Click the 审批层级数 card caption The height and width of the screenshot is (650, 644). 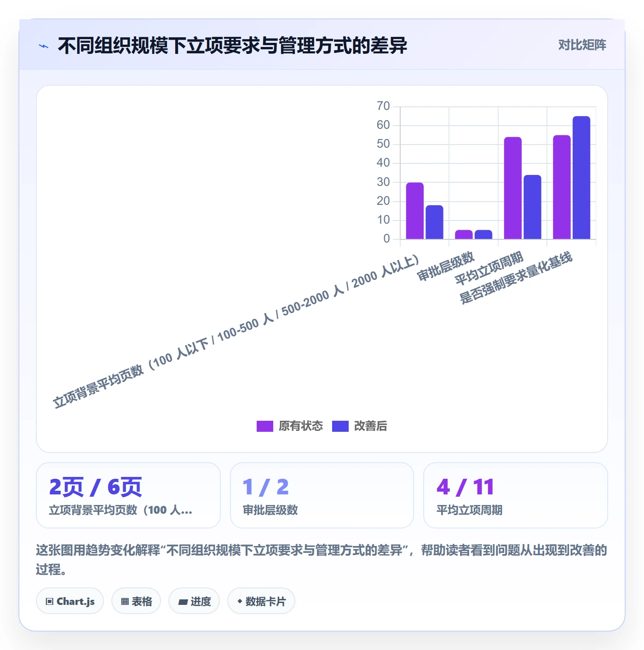coord(270,510)
